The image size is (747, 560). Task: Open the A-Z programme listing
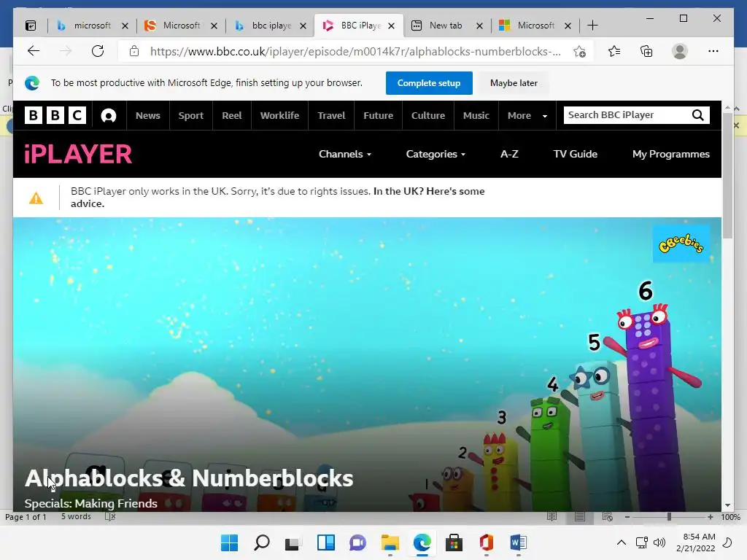[508, 155]
